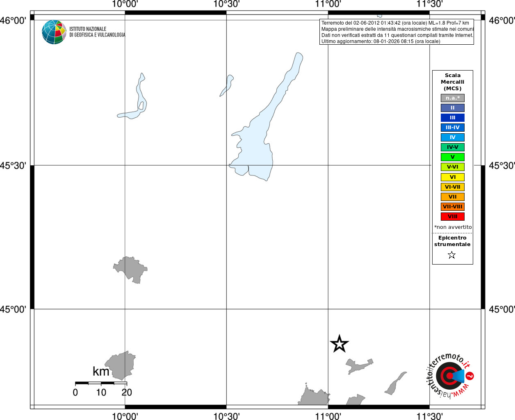Click the top 10°00' longitude label
This screenshot has width=515, height=420.
(x=125, y=4)
